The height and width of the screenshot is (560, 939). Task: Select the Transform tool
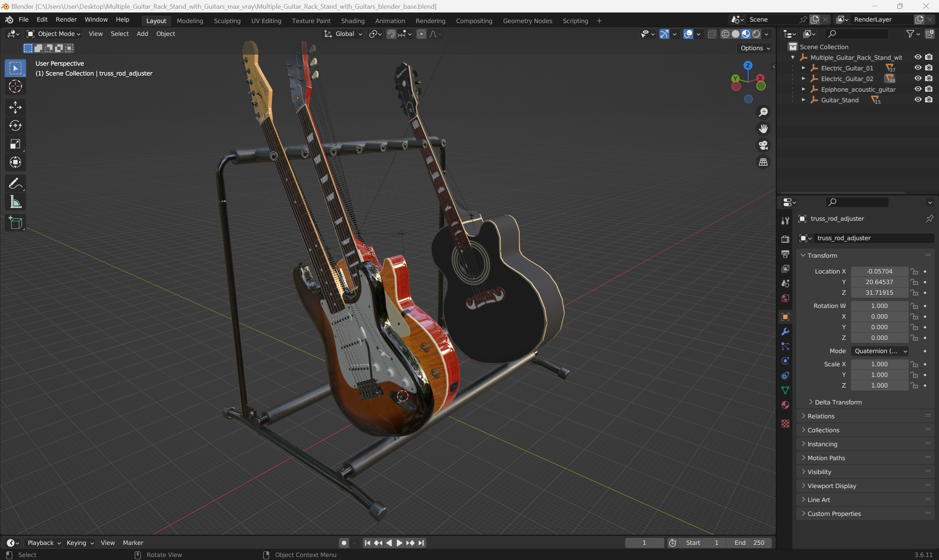(x=15, y=162)
